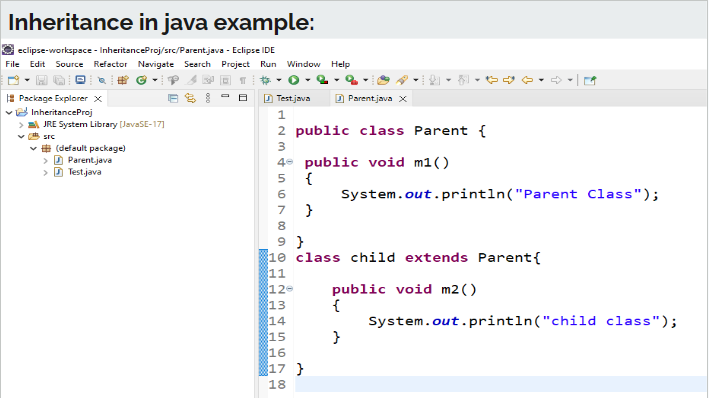Click the Previous Edit Location arrow
The height and width of the screenshot is (398, 709).
pyautogui.click(x=492, y=80)
